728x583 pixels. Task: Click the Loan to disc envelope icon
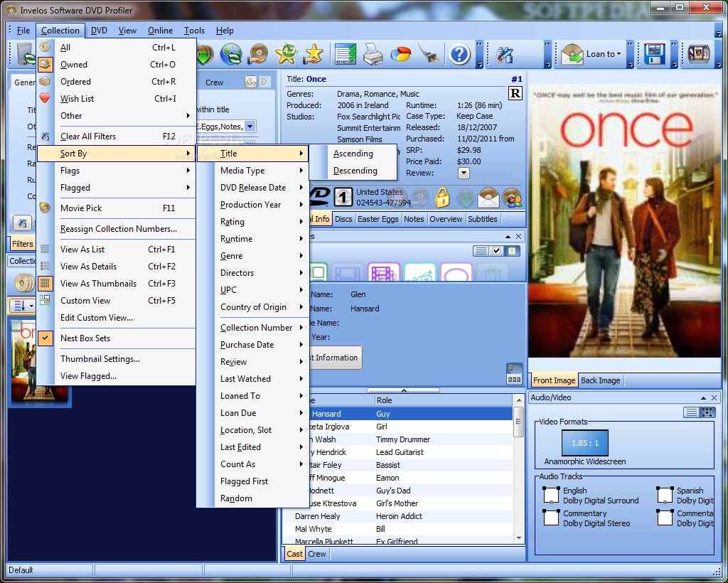(x=572, y=54)
